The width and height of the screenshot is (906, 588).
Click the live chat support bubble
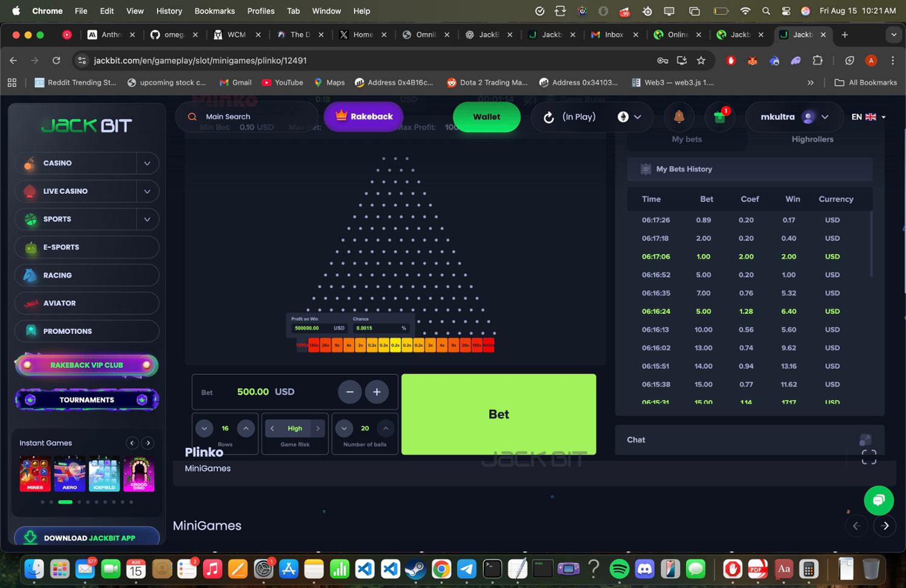coord(878,500)
